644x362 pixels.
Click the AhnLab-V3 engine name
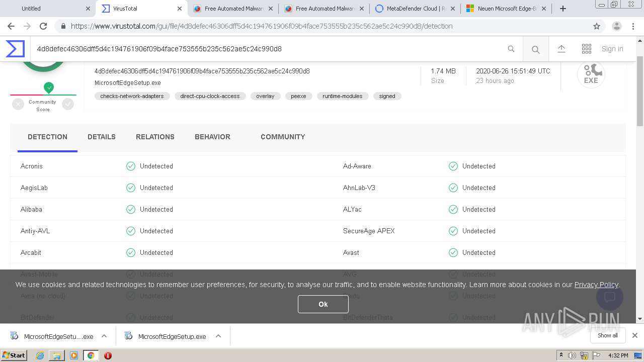[x=359, y=188]
